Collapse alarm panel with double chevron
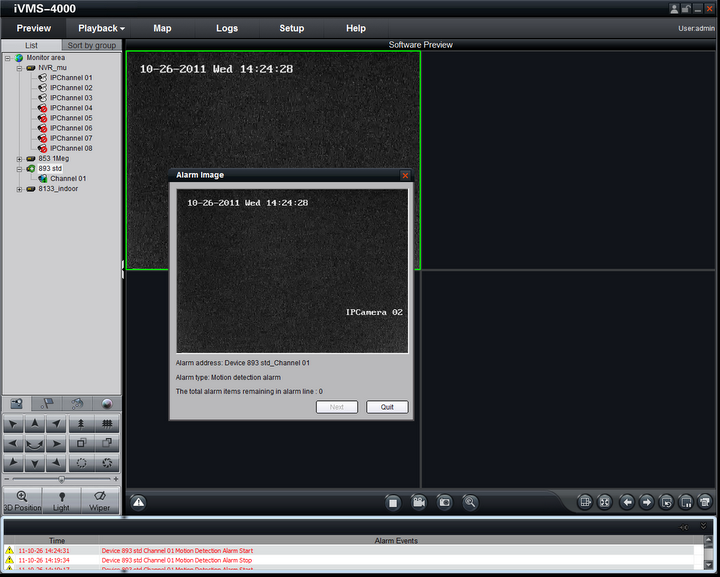This screenshot has width=720, height=577. tap(703, 526)
